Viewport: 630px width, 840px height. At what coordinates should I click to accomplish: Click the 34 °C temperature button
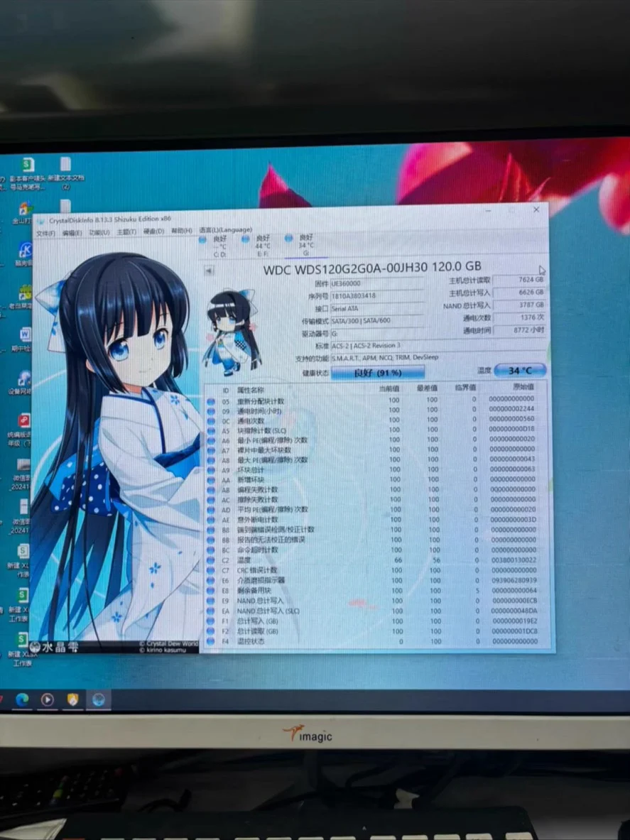[x=520, y=370]
